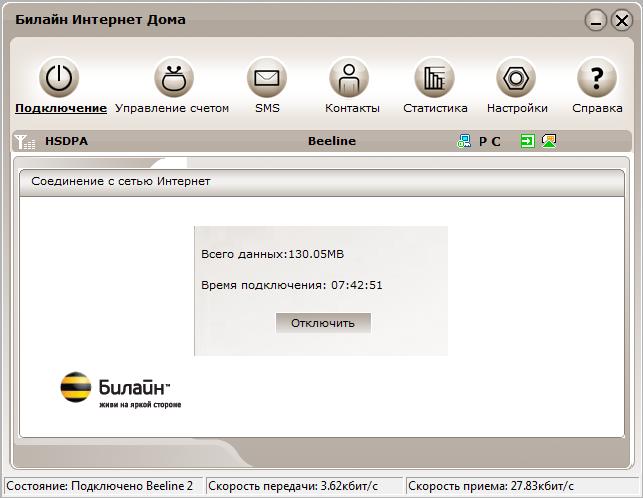Viewport: 643px width, 498px height.
Task: Click the живи на яркой стороне slogan
Action: click(x=140, y=405)
